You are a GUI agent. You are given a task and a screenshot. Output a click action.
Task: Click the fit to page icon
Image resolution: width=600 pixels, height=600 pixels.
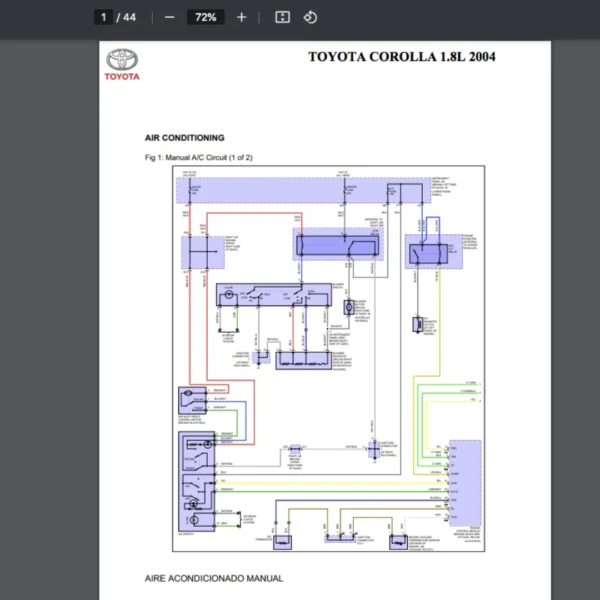coord(282,17)
